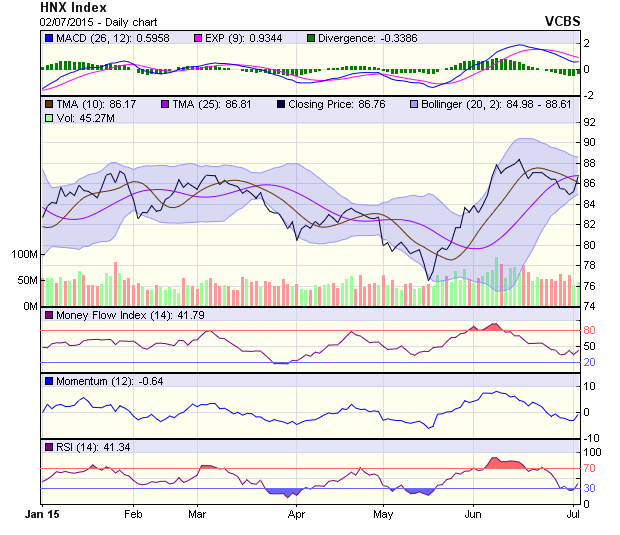
Task: Select the blue Momentum legend swatch
Action: point(49,381)
